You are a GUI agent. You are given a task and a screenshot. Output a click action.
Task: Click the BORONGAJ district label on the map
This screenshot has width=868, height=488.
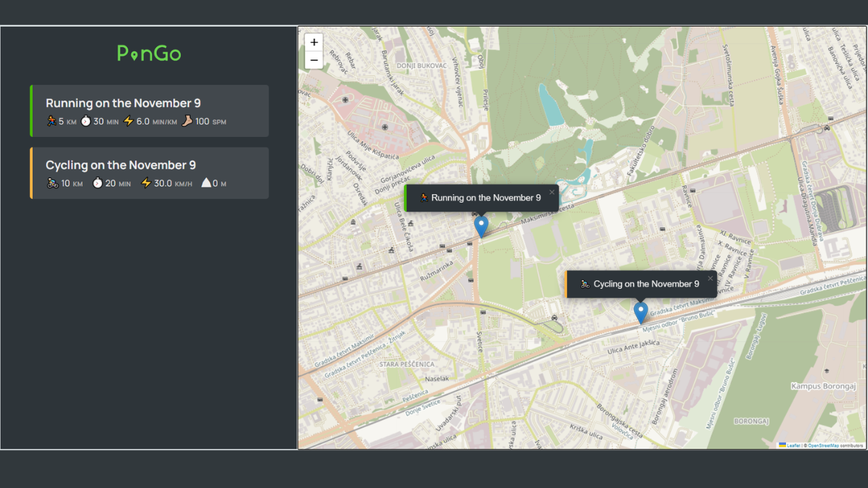click(751, 421)
